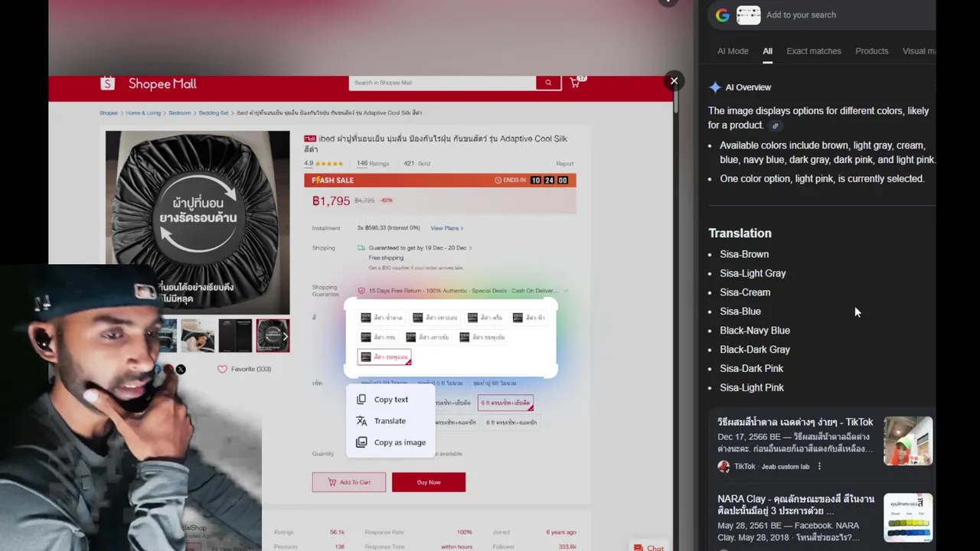Choose Translate from the context menu

(390, 421)
